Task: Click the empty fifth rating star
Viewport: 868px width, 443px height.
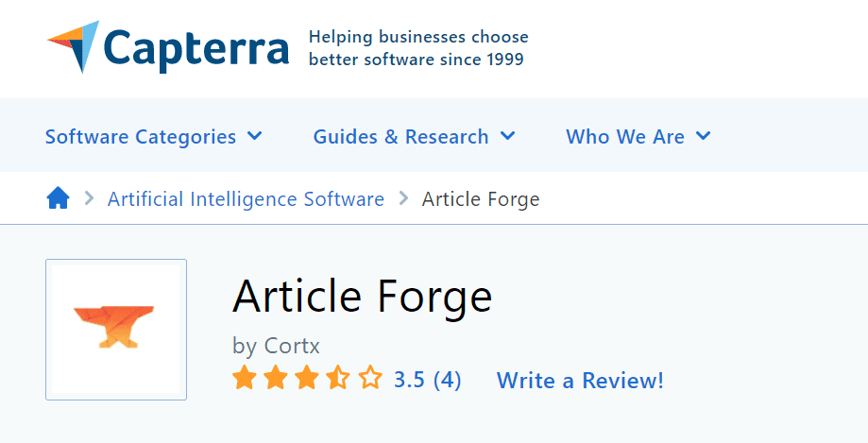Action: coord(370,378)
